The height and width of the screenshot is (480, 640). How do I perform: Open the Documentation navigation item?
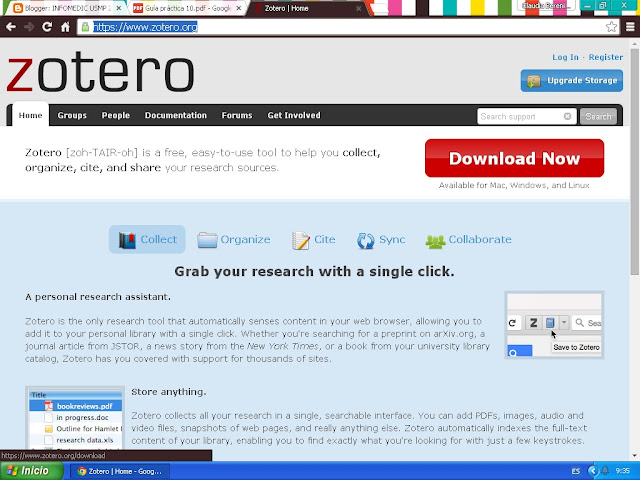[x=176, y=115]
